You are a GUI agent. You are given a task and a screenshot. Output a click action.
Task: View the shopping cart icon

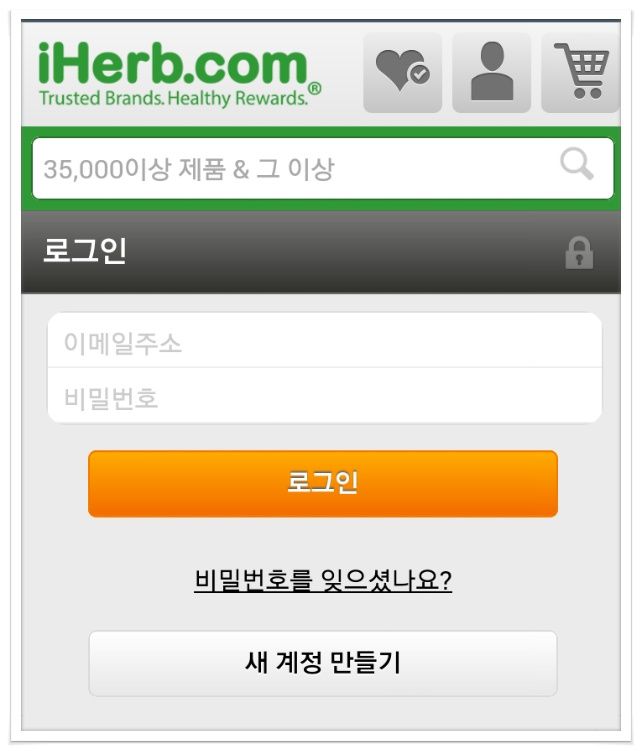click(x=581, y=72)
